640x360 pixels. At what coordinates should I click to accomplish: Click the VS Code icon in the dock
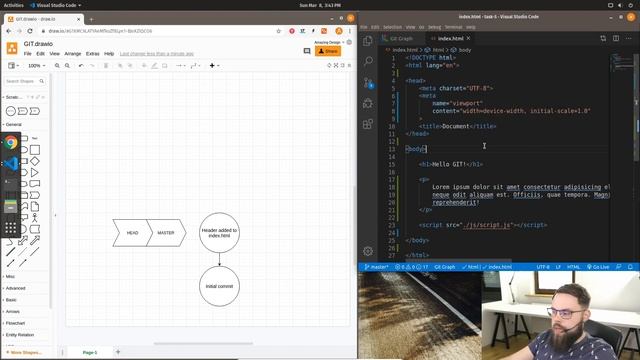click(11, 164)
